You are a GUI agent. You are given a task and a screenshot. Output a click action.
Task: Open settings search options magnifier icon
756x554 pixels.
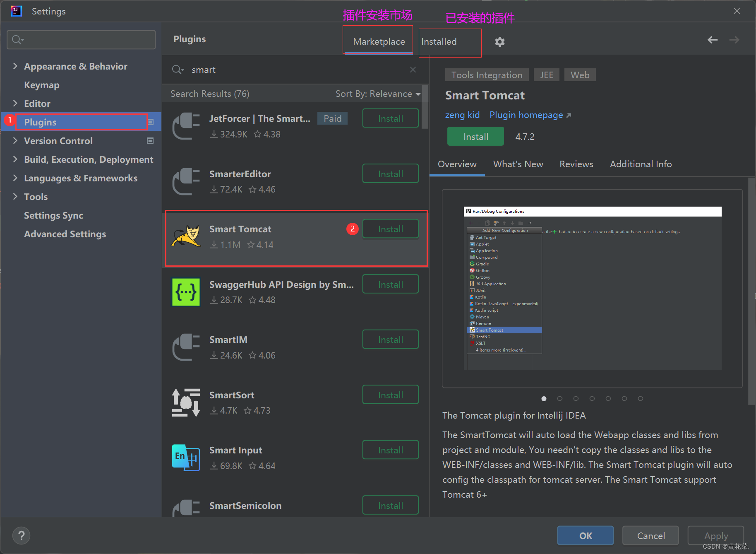(x=17, y=40)
